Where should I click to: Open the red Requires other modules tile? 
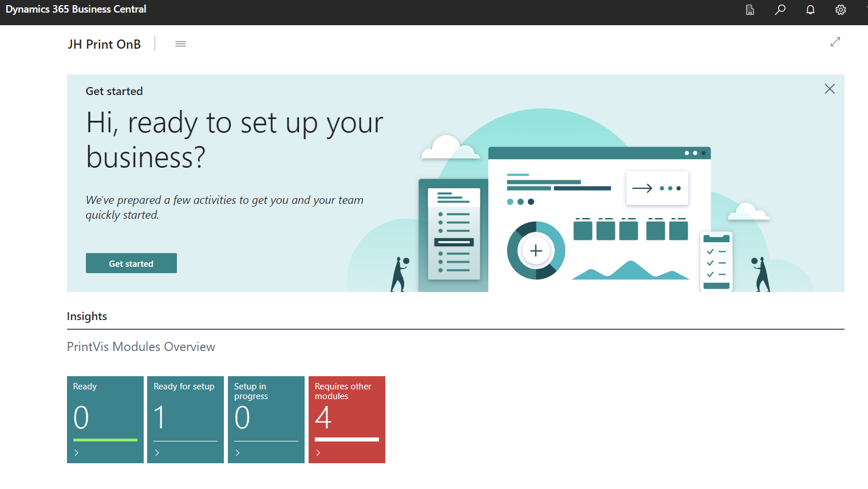(x=347, y=420)
